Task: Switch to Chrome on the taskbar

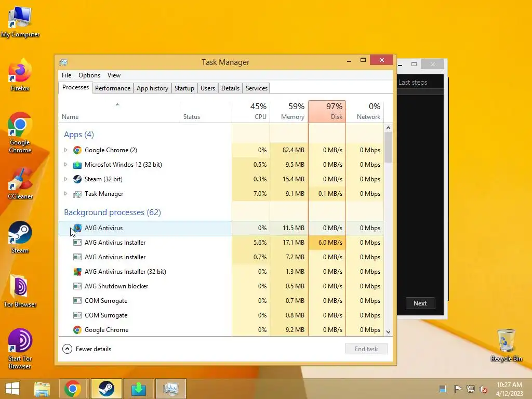Action: 73,389
